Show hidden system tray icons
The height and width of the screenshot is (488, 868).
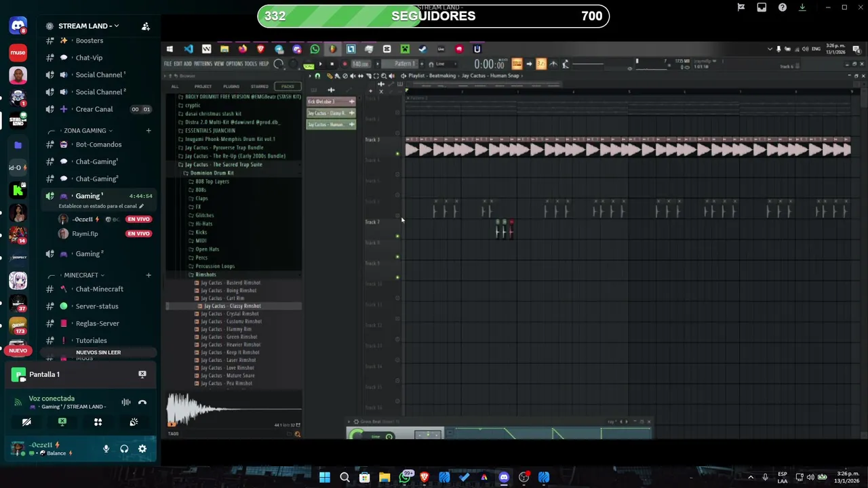coord(751,477)
